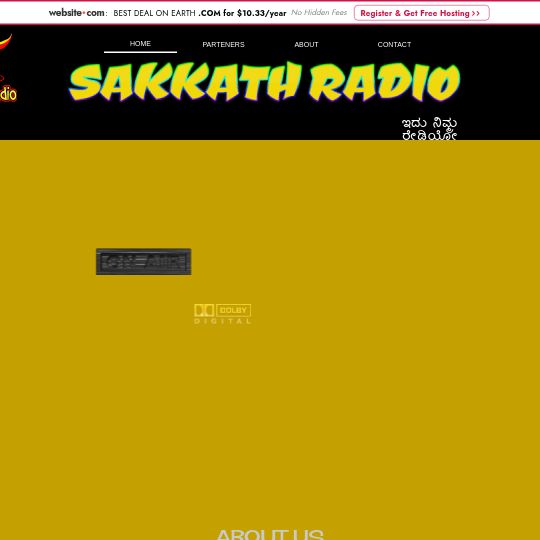The image size is (540, 540).
Task: Click the Dolby double-D symbol
Action: 204,310
